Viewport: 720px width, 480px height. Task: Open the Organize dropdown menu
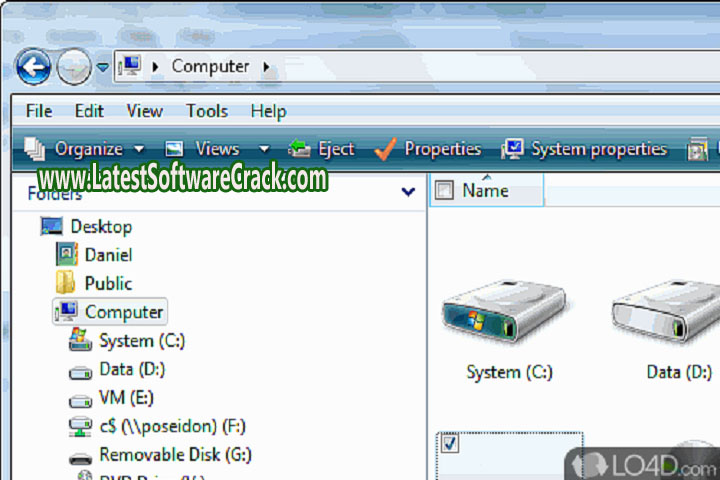point(86,149)
